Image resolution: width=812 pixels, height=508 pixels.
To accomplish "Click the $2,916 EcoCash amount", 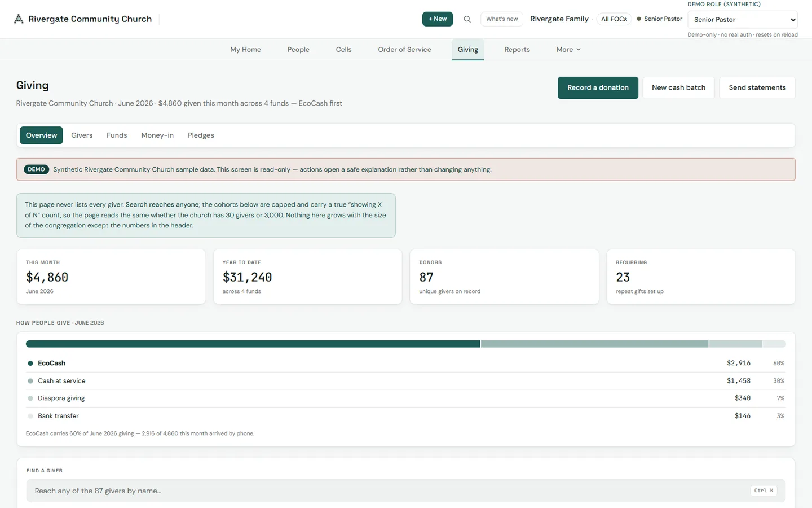I will coord(739,364).
